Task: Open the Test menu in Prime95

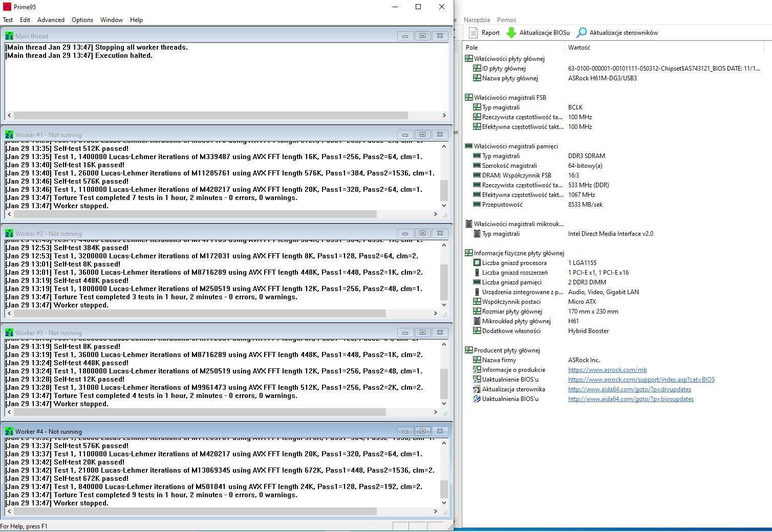Action: coord(8,20)
